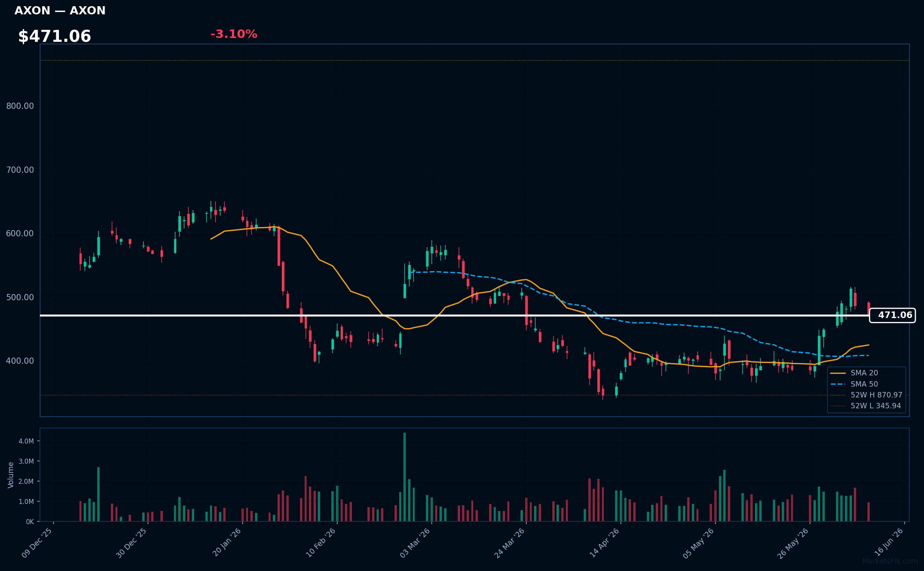Click the 500.00 price axis label
The height and width of the screenshot is (571, 924).
(20, 297)
